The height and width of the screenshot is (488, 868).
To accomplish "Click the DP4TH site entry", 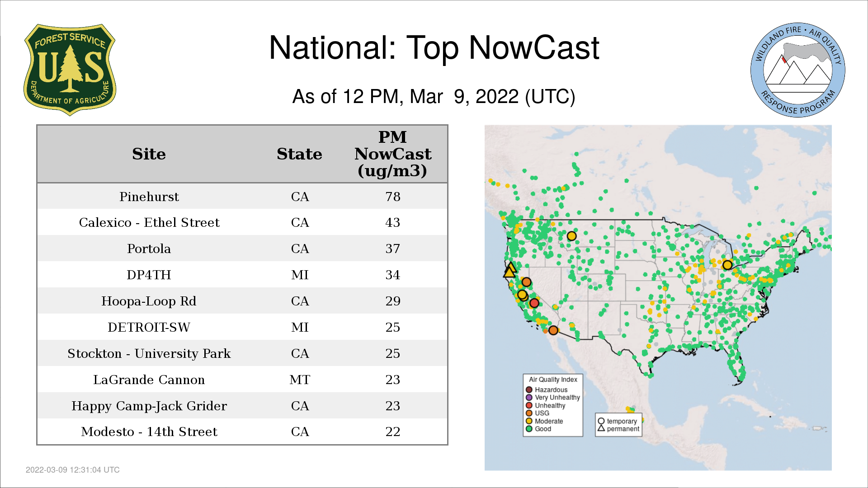I will pos(149,275).
